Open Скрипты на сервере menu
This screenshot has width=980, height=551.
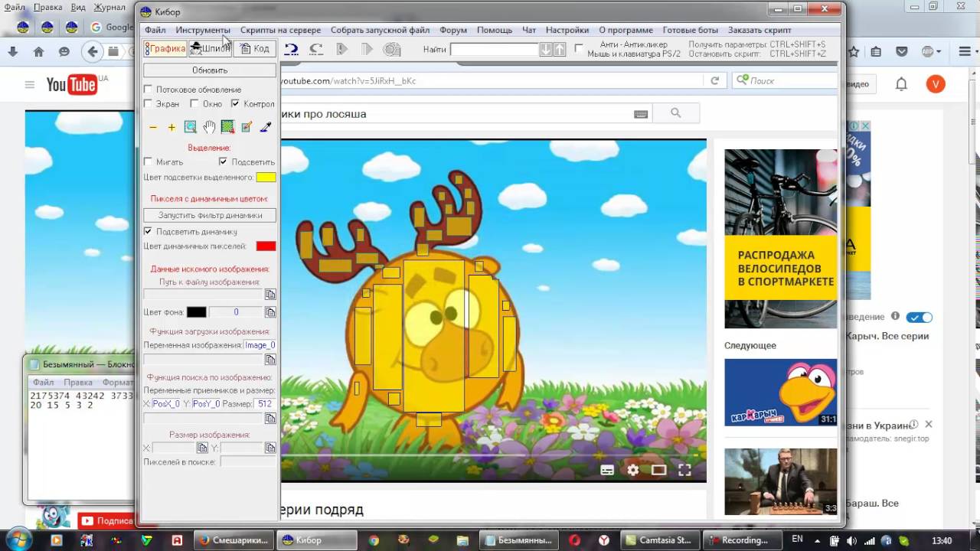point(280,30)
